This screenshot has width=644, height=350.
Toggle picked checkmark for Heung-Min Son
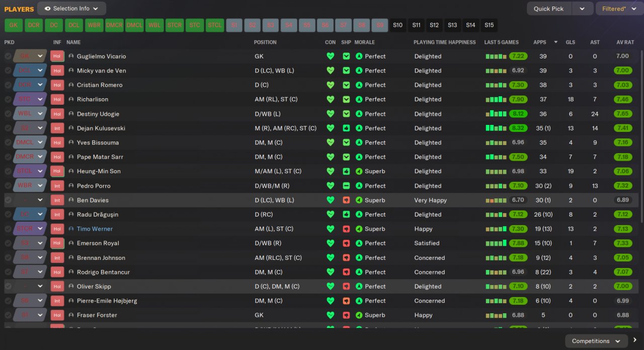point(8,172)
